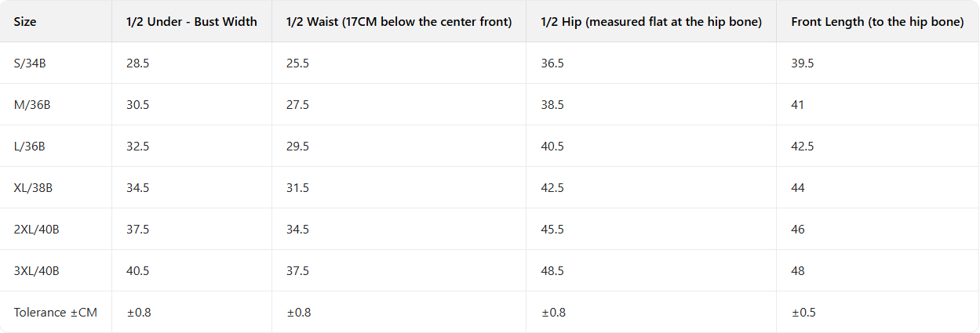980x333 pixels.
Task: Click the 1/2 Waist column header
Action: (399, 21)
